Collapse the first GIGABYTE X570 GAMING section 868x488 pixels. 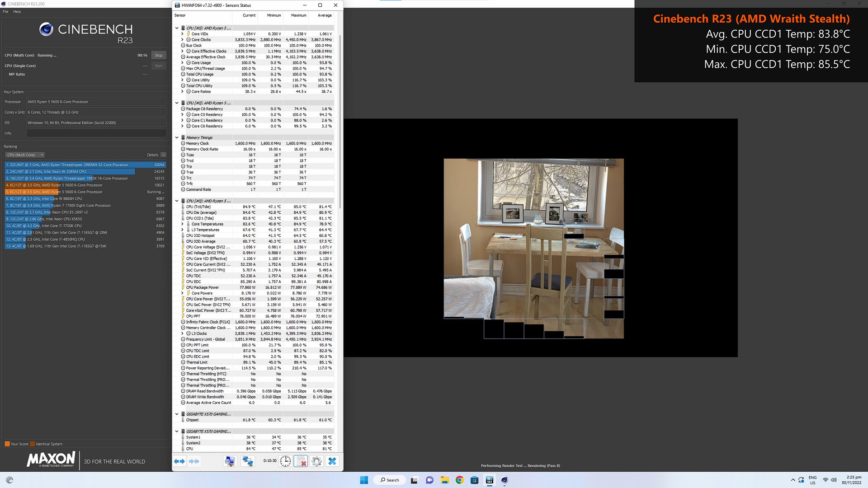click(x=177, y=414)
